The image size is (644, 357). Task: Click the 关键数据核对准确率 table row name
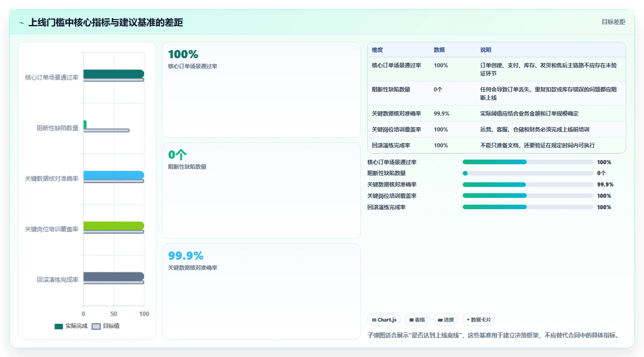click(x=396, y=114)
